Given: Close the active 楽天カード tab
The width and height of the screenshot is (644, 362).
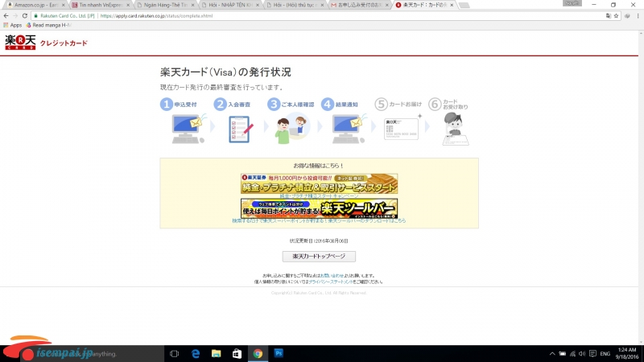Looking at the screenshot, I should click(452, 5).
